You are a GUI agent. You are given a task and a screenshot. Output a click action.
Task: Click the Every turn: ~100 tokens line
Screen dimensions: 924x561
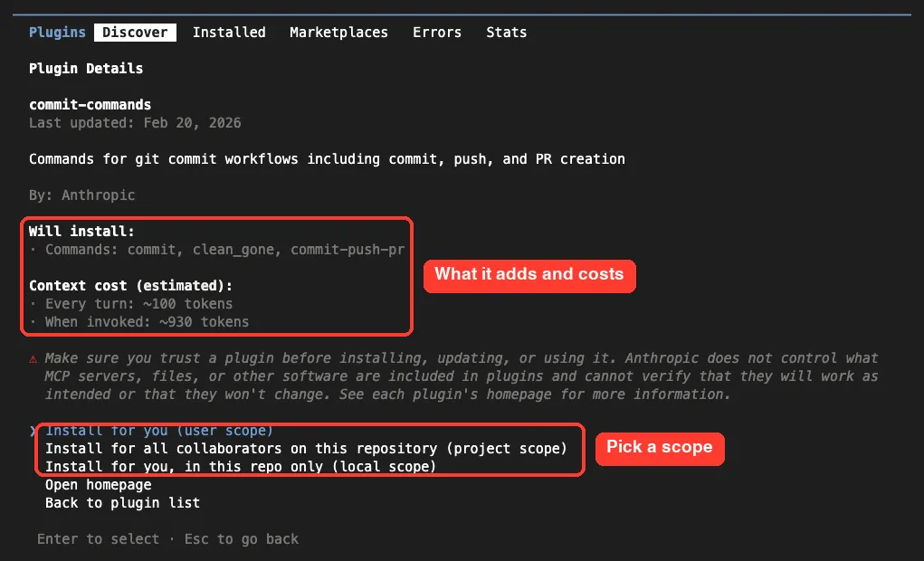point(131,304)
